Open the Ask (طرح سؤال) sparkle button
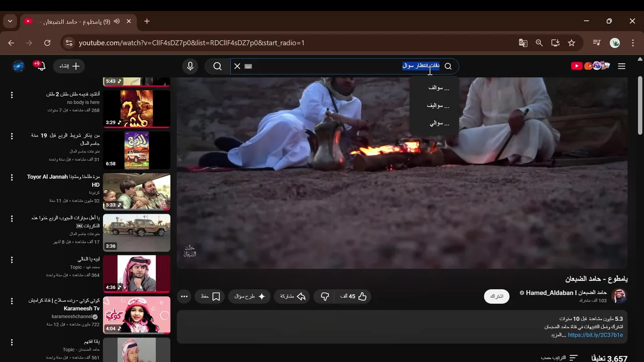Viewport: 644px width, 362px height. point(250,297)
